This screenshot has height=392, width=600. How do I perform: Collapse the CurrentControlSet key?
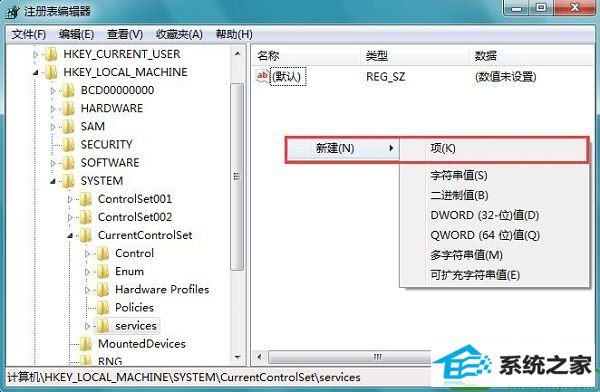tap(70, 236)
